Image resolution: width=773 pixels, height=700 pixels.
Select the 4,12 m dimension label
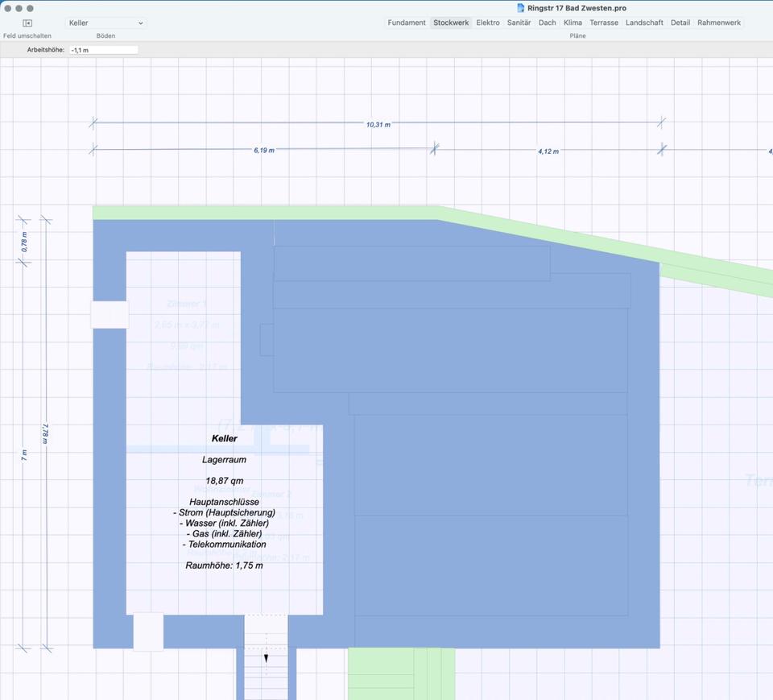click(548, 151)
